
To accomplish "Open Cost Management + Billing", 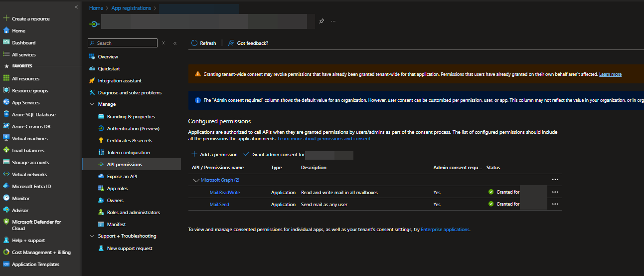I will click(x=41, y=253).
